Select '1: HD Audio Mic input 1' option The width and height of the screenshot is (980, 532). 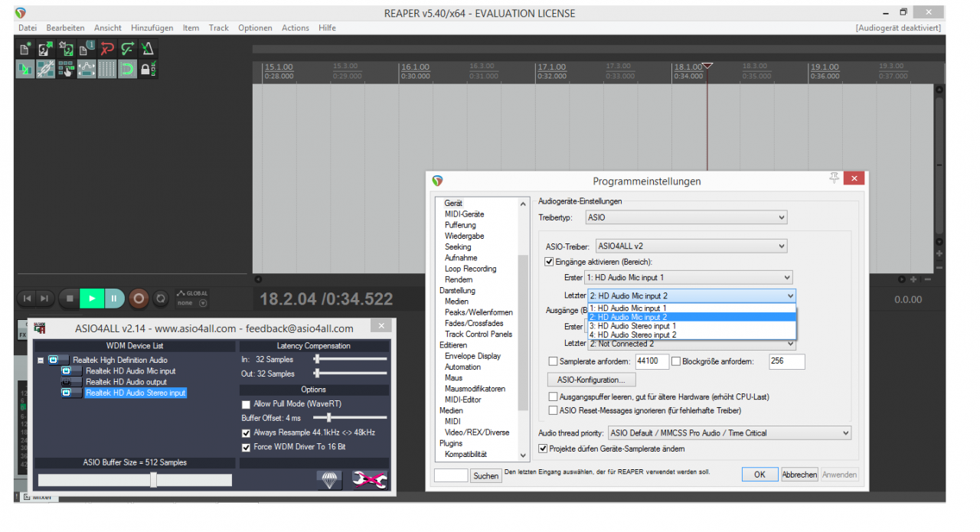tap(692, 308)
